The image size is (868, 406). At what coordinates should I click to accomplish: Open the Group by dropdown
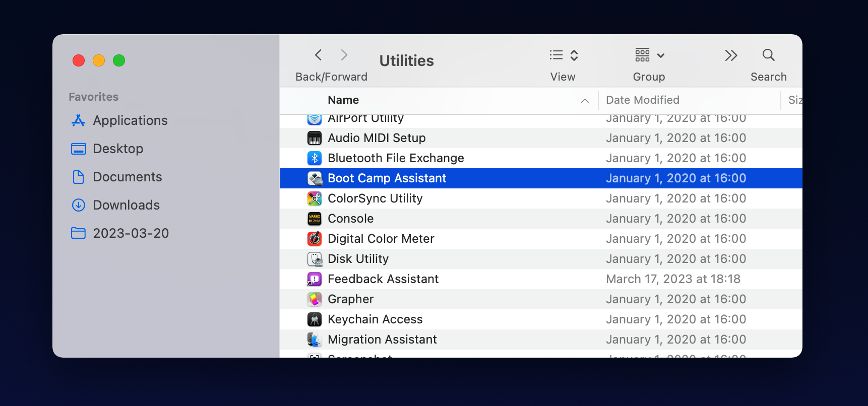tap(649, 55)
